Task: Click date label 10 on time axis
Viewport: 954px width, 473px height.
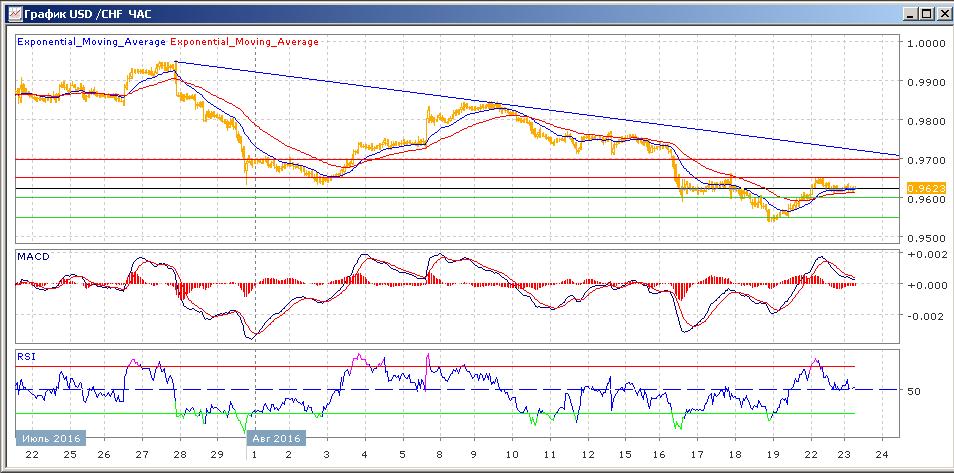Action: tap(512, 455)
